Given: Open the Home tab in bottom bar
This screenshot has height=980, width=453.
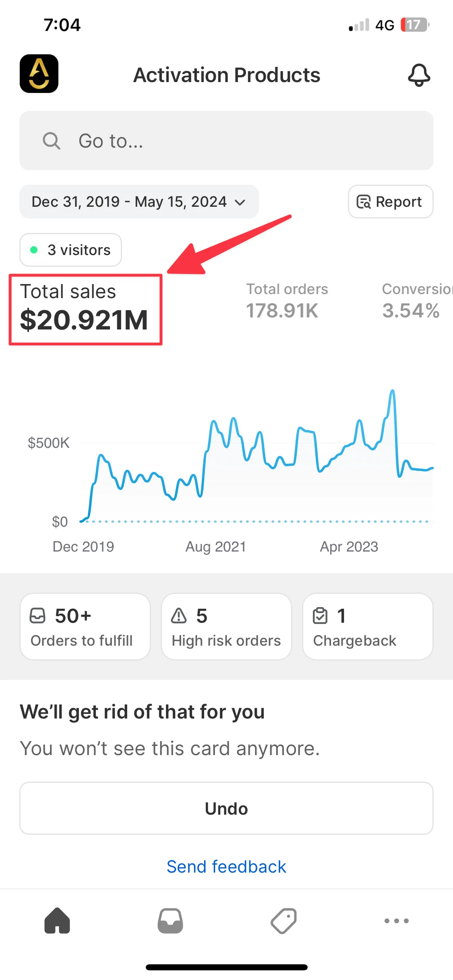Looking at the screenshot, I should coord(57,920).
